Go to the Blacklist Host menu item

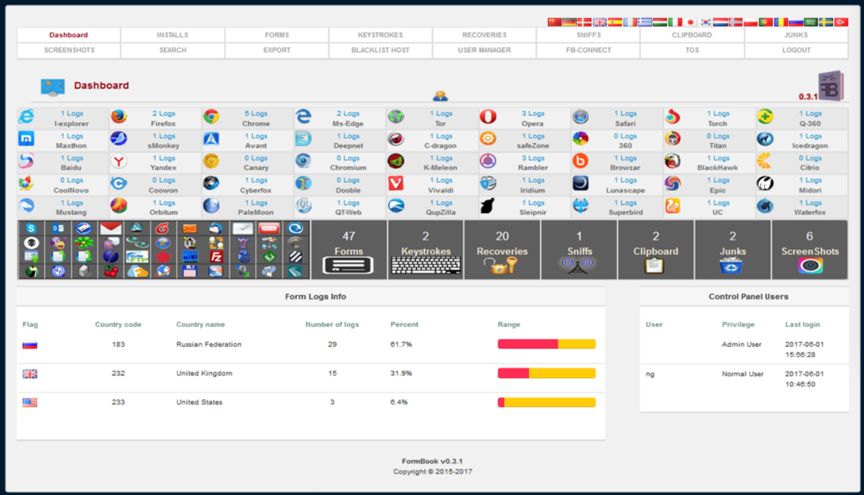pyautogui.click(x=380, y=50)
